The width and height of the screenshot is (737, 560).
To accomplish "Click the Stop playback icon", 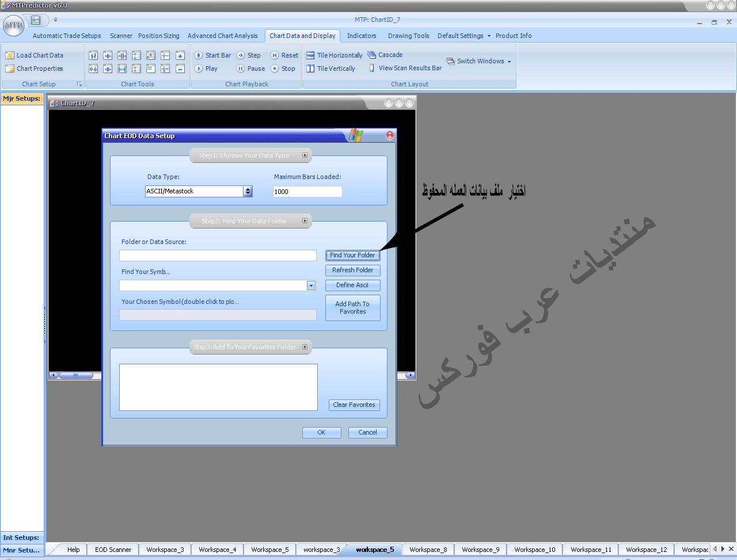I will point(275,68).
